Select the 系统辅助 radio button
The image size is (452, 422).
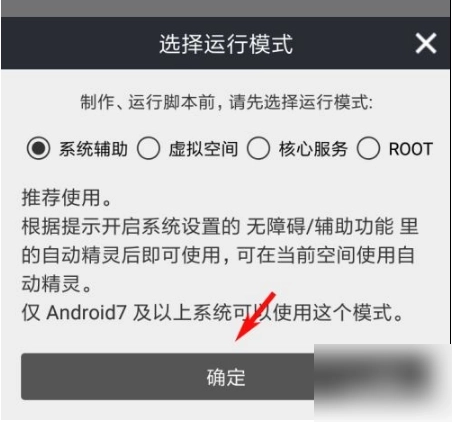[x=38, y=148]
